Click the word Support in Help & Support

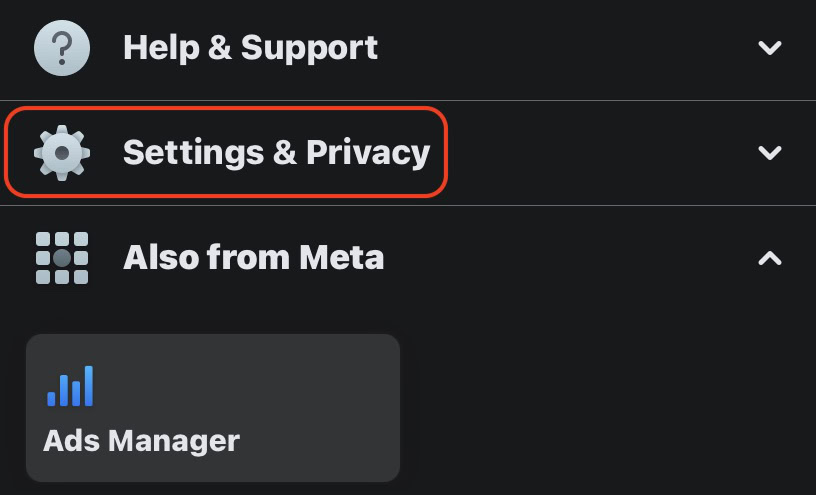tap(310, 48)
